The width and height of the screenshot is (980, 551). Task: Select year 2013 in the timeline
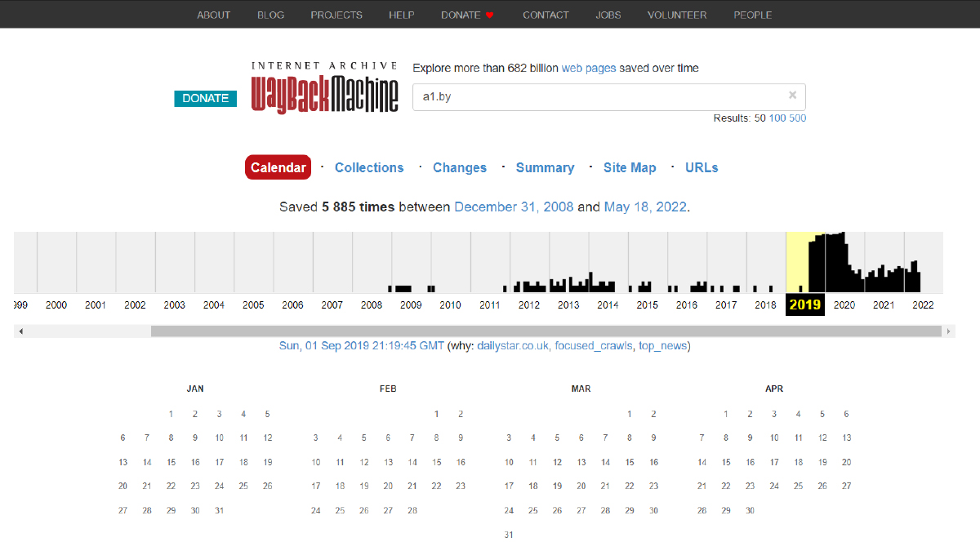pyautogui.click(x=568, y=305)
